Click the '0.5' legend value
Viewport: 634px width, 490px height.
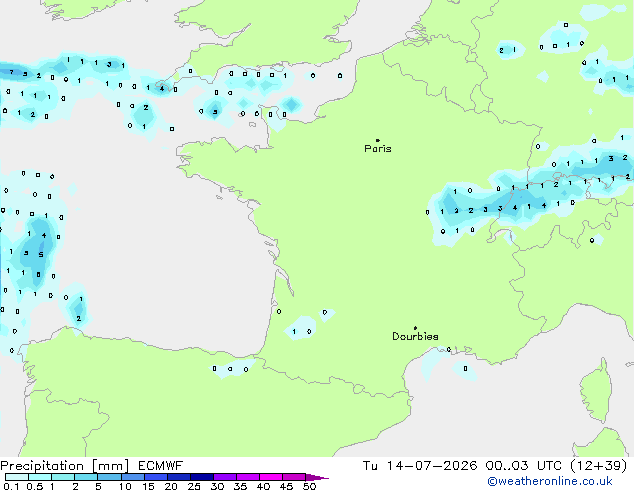click(35, 486)
